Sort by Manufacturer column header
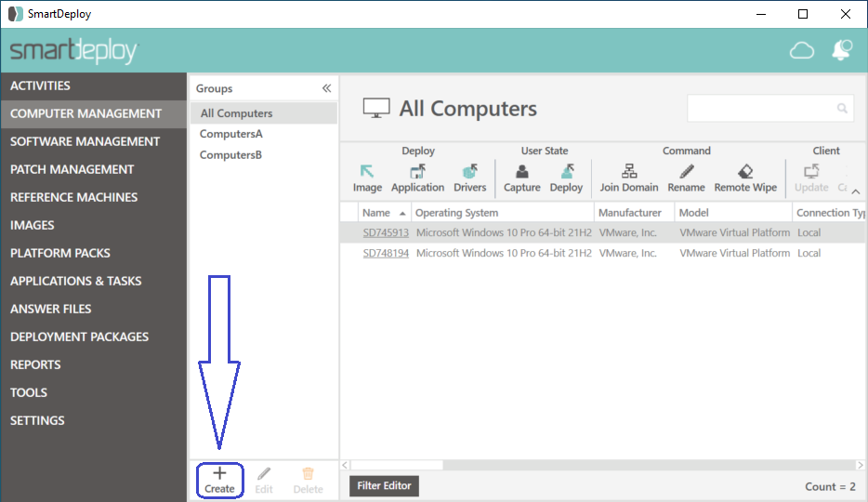This screenshot has height=502, width=868. point(634,213)
